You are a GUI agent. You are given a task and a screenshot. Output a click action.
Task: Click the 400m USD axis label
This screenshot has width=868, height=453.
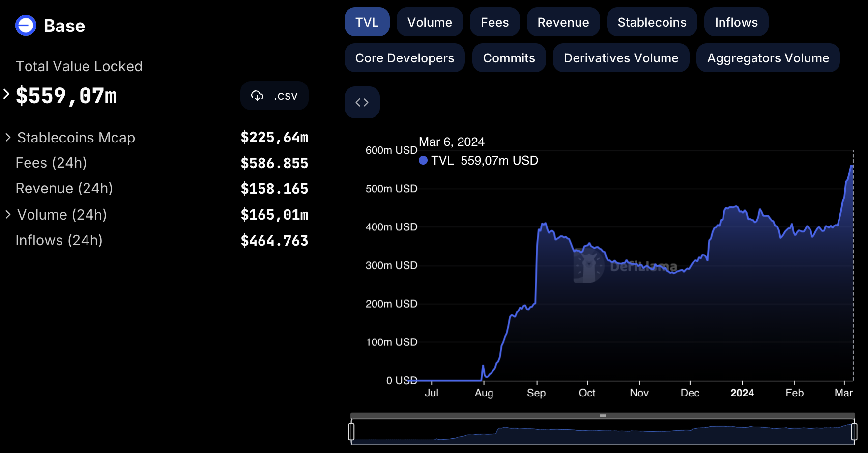coord(391,227)
